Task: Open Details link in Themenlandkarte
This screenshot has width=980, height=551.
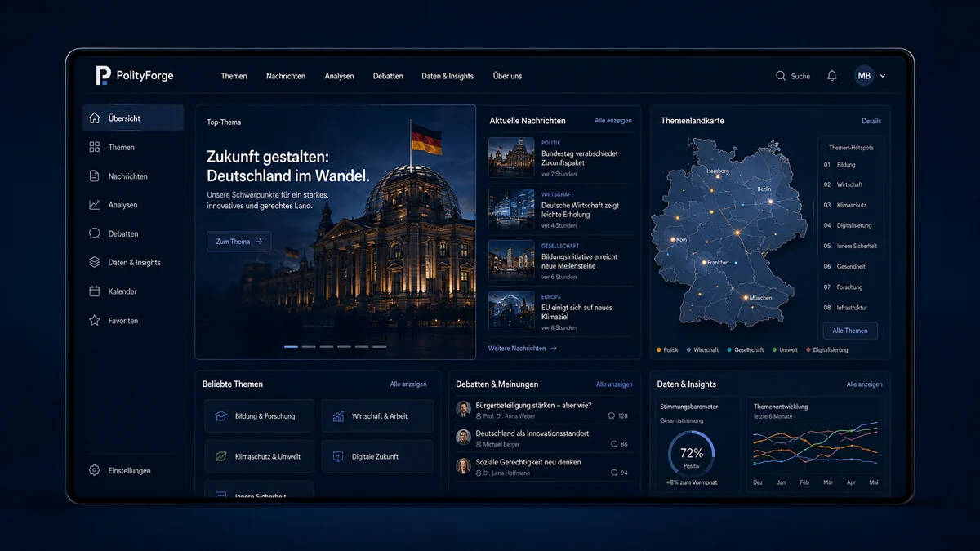Action: tap(871, 121)
